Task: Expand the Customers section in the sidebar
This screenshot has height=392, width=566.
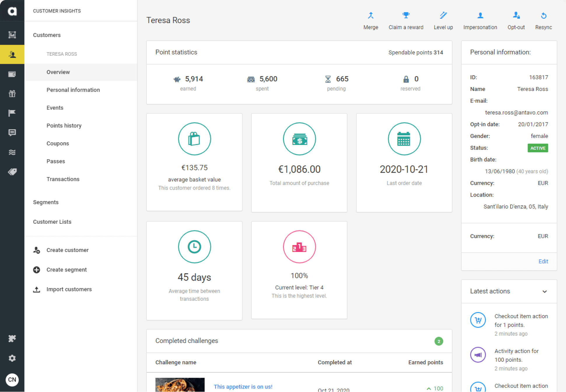Action: (x=47, y=35)
